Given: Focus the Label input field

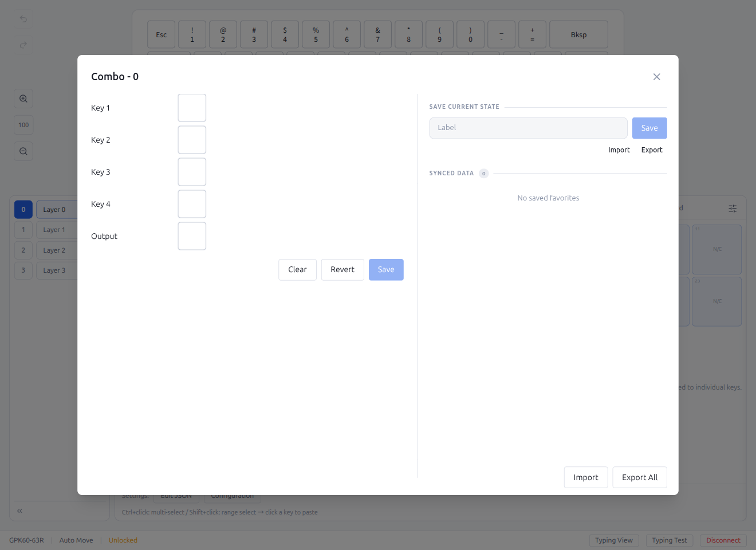Looking at the screenshot, I should (528, 128).
